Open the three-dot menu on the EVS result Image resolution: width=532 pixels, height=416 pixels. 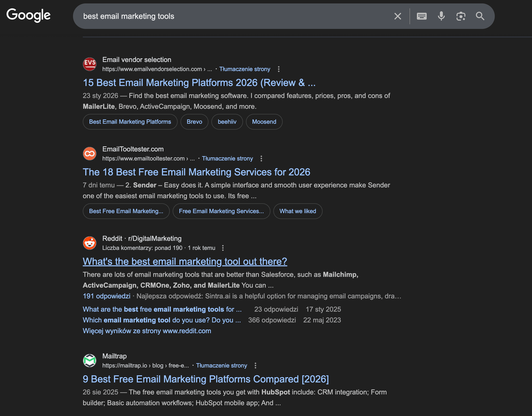tap(279, 69)
